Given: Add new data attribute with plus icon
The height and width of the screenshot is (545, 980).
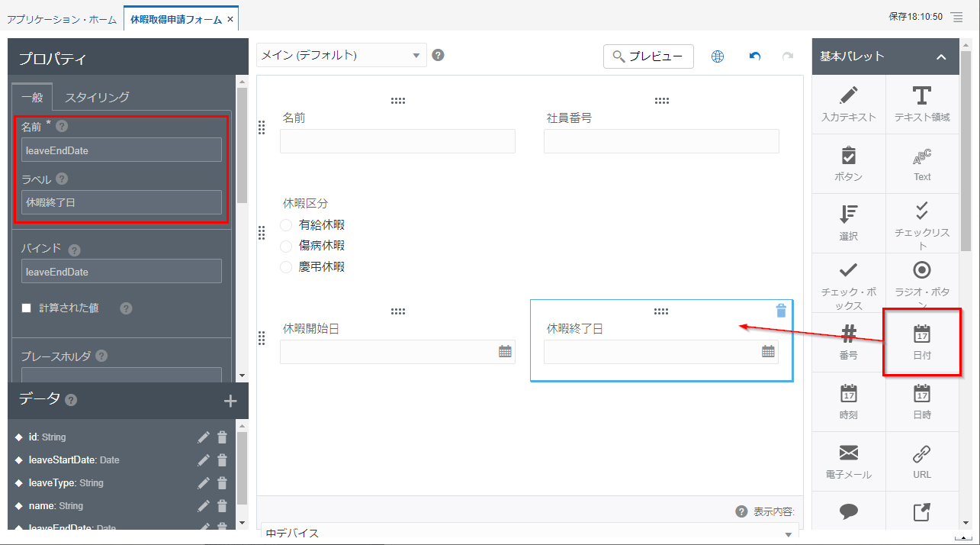Looking at the screenshot, I should 230,401.
